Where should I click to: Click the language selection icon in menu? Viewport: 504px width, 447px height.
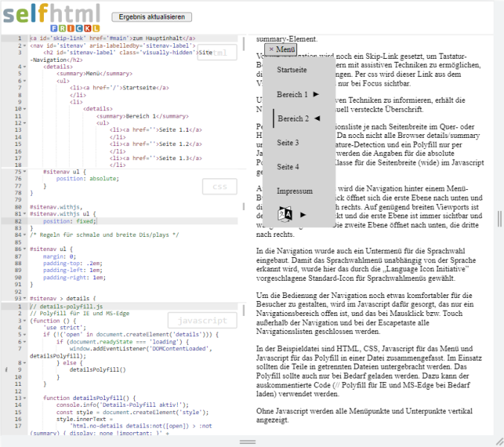[285, 214]
